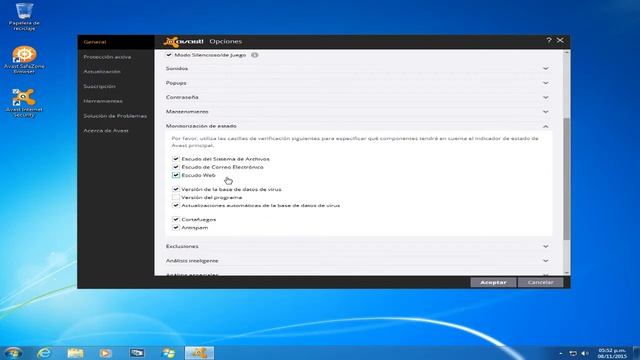Open Windows Media Player from taskbar
The width and height of the screenshot is (640, 360).
click(105, 353)
